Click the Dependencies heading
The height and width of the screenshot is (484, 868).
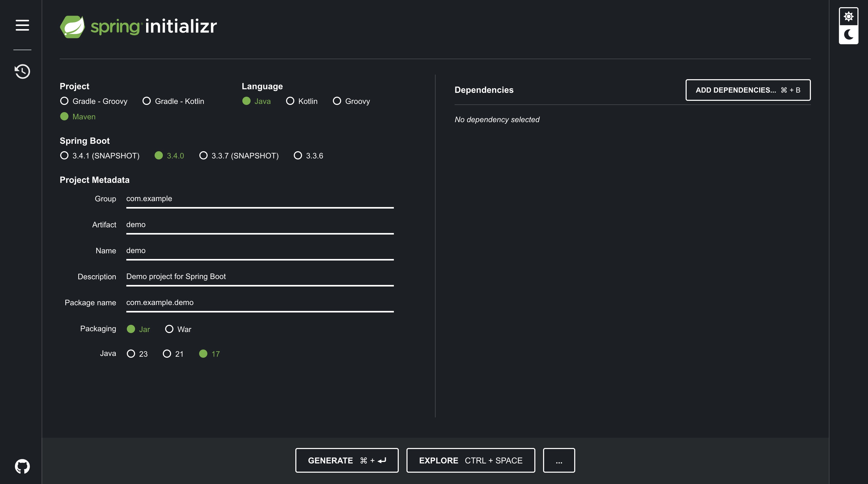point(484,90)
